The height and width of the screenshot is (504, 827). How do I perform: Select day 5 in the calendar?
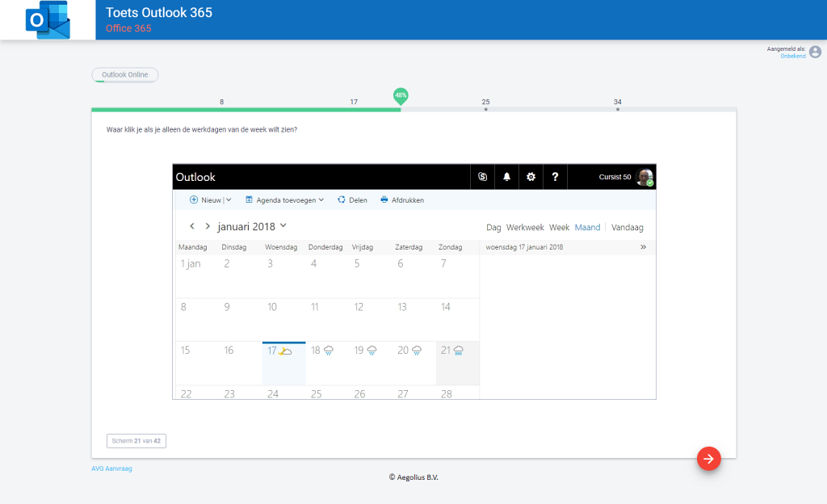pos(357,263)
